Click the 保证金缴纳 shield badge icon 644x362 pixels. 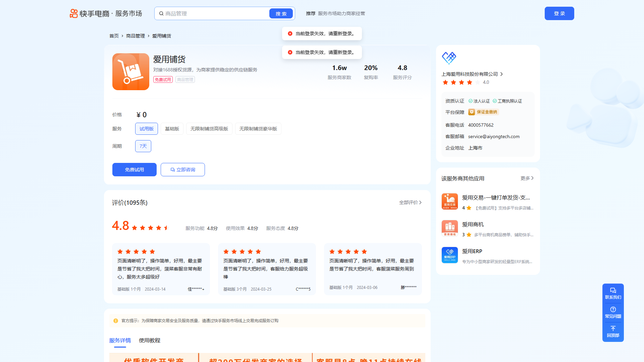(472, 112)
